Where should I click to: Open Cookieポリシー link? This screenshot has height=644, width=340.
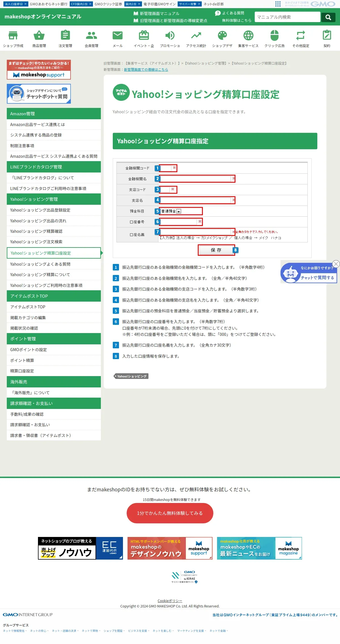(170, 601)
